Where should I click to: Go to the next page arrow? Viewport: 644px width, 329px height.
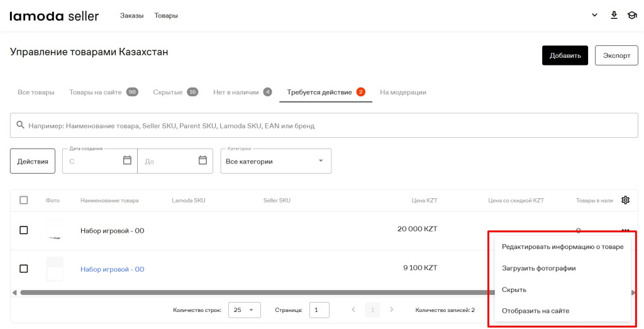click(x=392, y=309)
